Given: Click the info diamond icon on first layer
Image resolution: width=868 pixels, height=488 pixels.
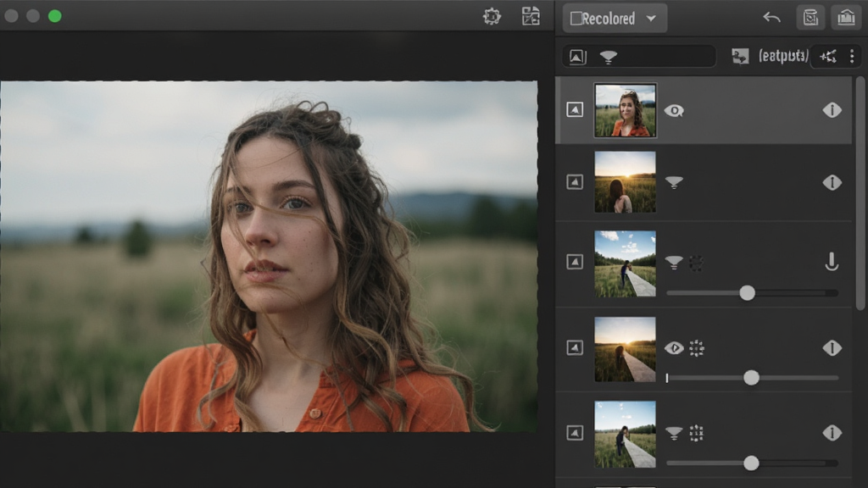Looking at the screenshot, I should pyautogui.click(x=832, y=110).
